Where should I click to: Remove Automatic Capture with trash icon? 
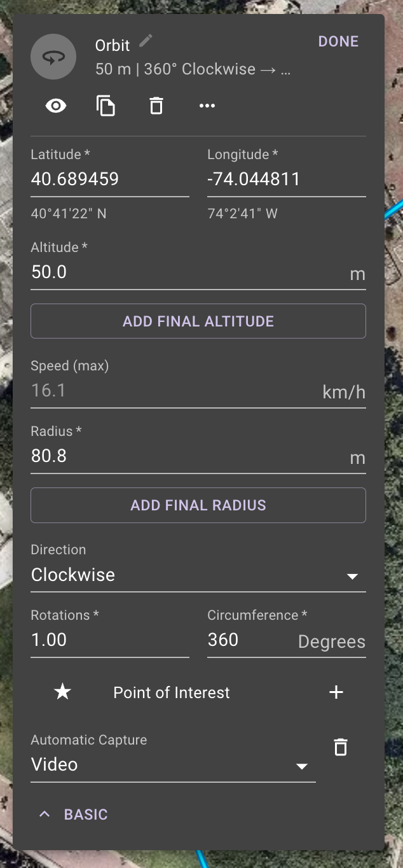coord(341,747)
